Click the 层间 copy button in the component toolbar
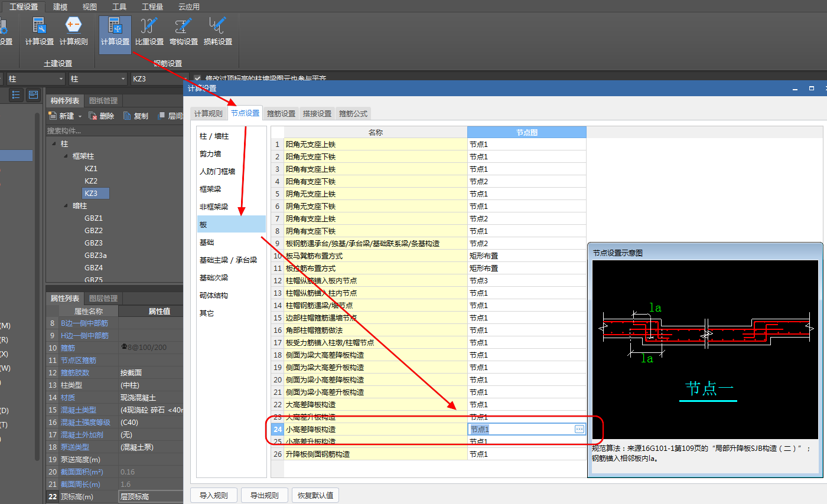This screenshot has width=827, height=504. (x=171, y=116)
